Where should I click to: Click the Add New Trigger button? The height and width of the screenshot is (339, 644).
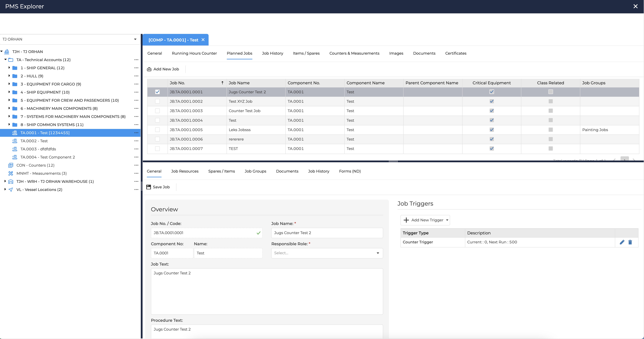point(425,220)
